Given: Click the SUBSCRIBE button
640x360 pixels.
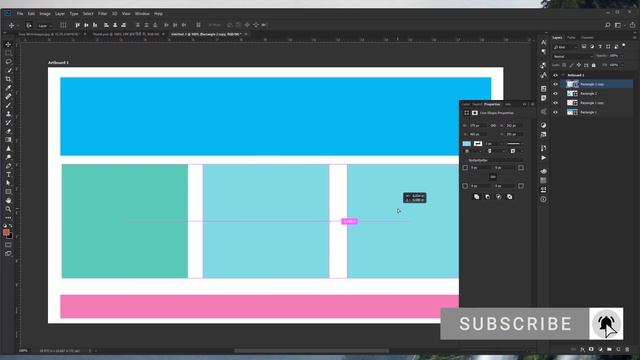Looking at the screenshot, I should pos(515,324).
